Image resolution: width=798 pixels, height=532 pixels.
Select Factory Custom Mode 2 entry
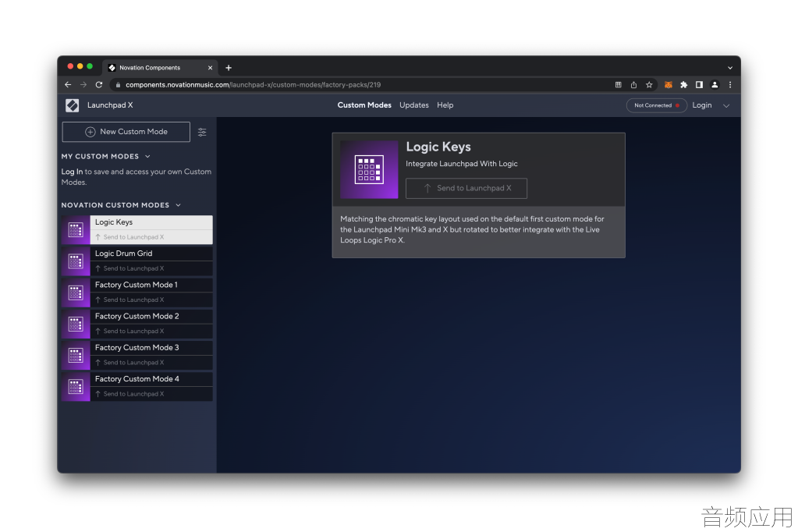tap(151, 317)
